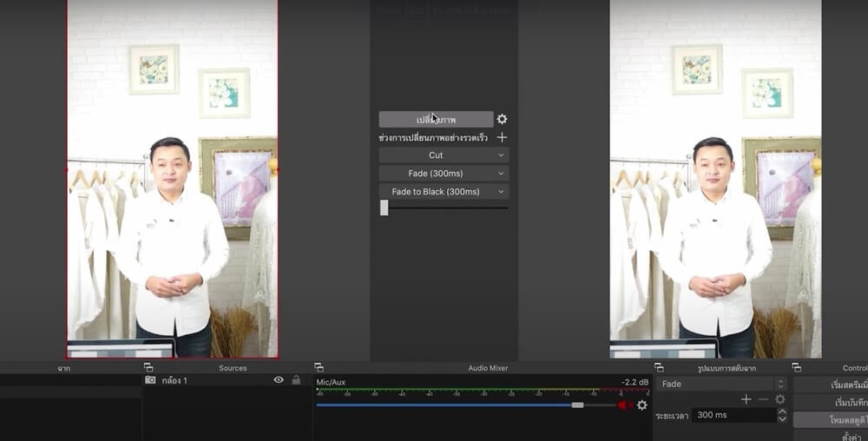Click the เปลี่ยนภาพ transition button
The image size is (868, 441).
tap(436, 120)
